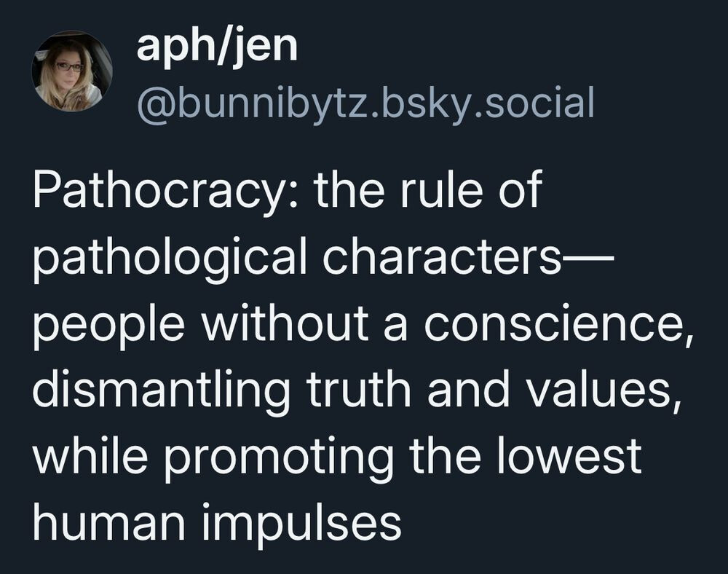The height and width of the screenshot is (574, 728).
Task: Click the display name aph/jen
Action: 217,47
